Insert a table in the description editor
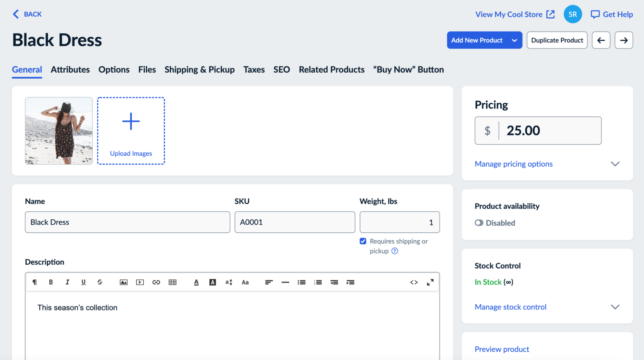 173,282
